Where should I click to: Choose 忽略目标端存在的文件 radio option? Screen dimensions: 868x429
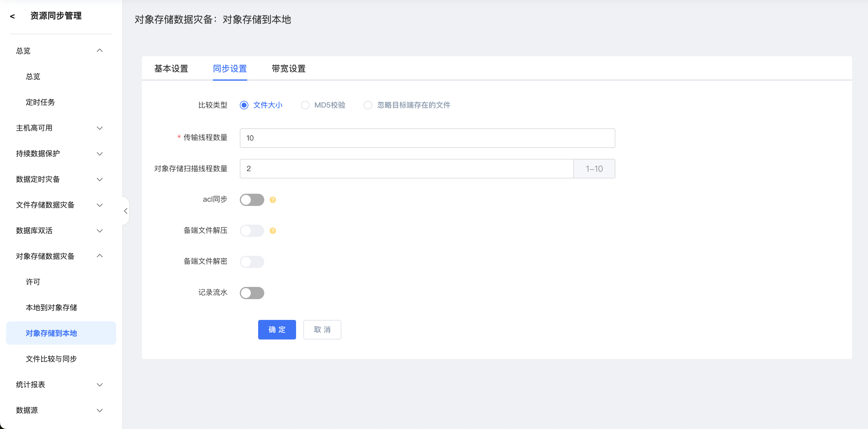(368, 105)
